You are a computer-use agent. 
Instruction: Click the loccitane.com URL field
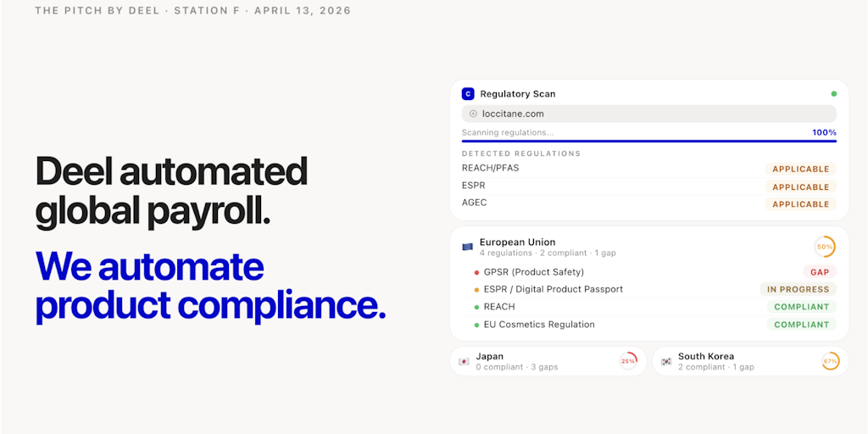649,114
